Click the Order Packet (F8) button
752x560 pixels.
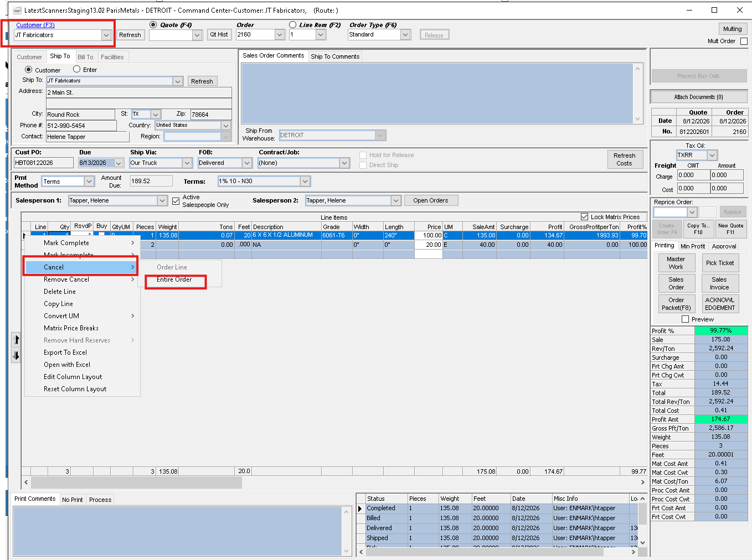coord(676,304)
